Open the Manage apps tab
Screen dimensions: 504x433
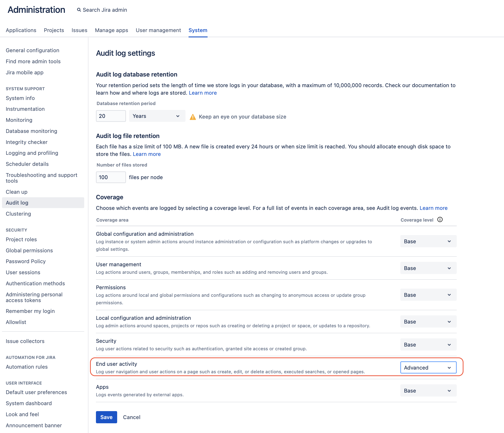(111, 30)
